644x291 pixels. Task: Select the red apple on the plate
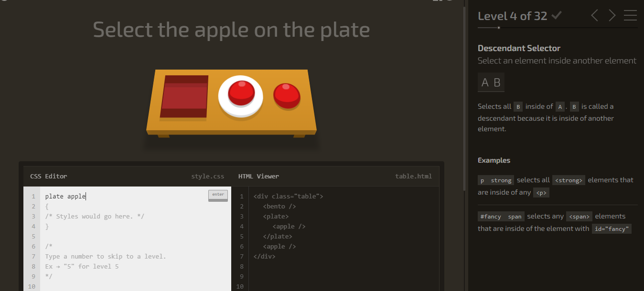pos(241,94)
